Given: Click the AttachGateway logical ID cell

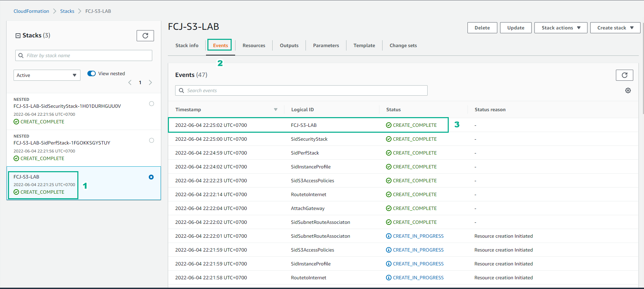Looking at the screenshot, I should coord(308,208).
